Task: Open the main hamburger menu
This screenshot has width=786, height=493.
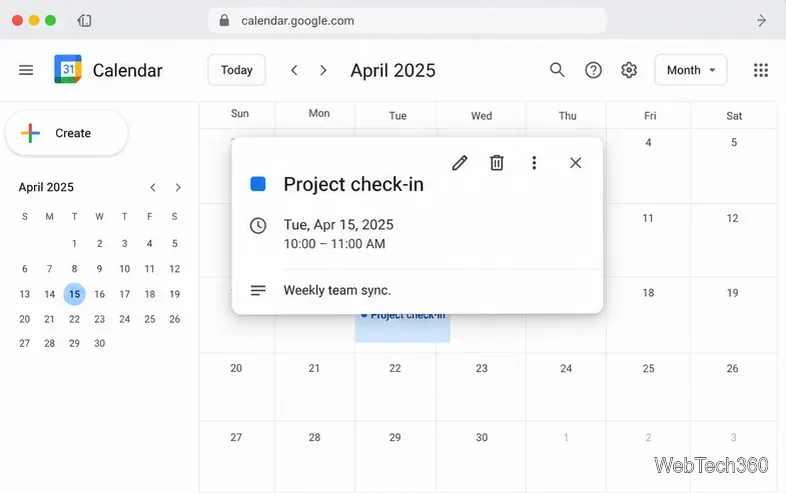Action: tap(26, 70)
